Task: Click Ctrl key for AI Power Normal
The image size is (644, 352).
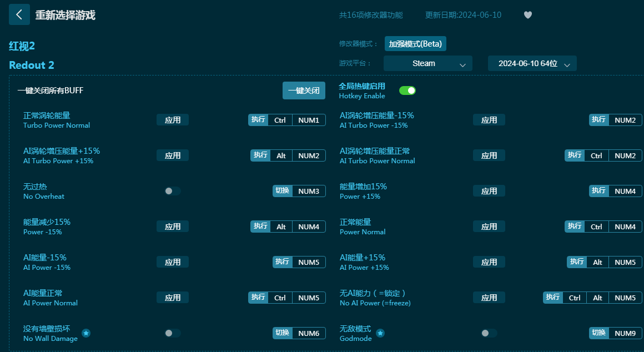Action: [x=280, y=298]
